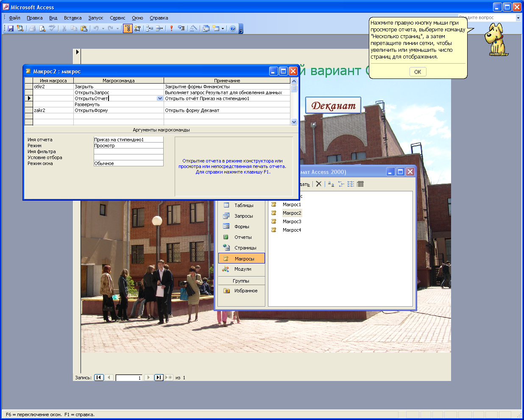Open Избранное group in database window
This screenshot has width=524, height=420.
pyautogui.click(x=242, y=291)
